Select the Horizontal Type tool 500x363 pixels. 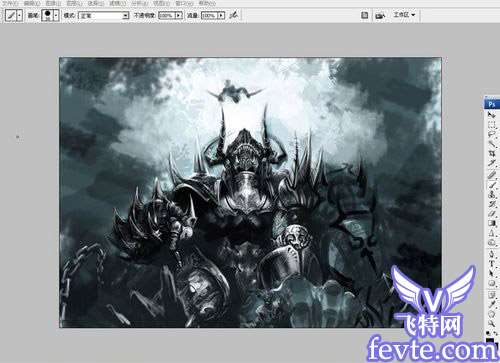(492, 263)
